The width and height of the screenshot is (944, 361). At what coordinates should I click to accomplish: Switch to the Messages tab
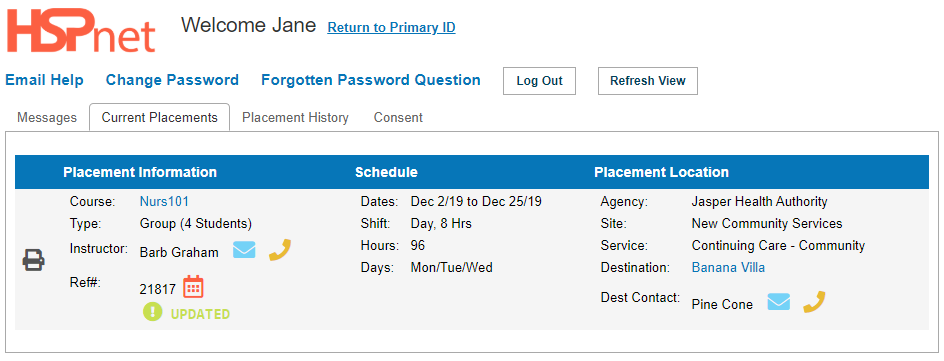coord(47,117)
